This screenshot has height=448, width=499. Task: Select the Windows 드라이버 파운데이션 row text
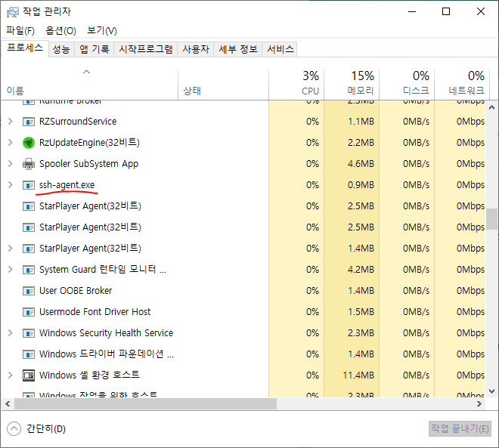[107, 354]
